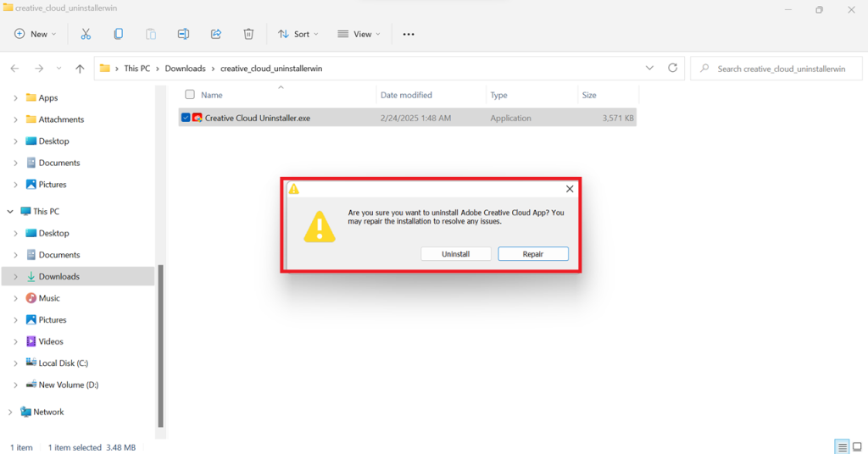This screenshot has width=868, height=454.
Task: Click "1 item selected 3.48 MB" status text
Action: pyautogui.click(x=92, y=447)
